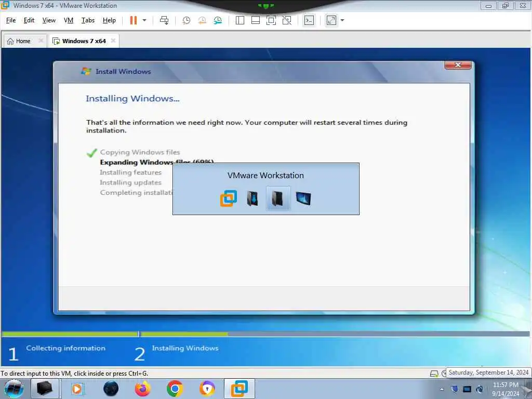
Task: Open the VM menu
Action: [69, 20]
